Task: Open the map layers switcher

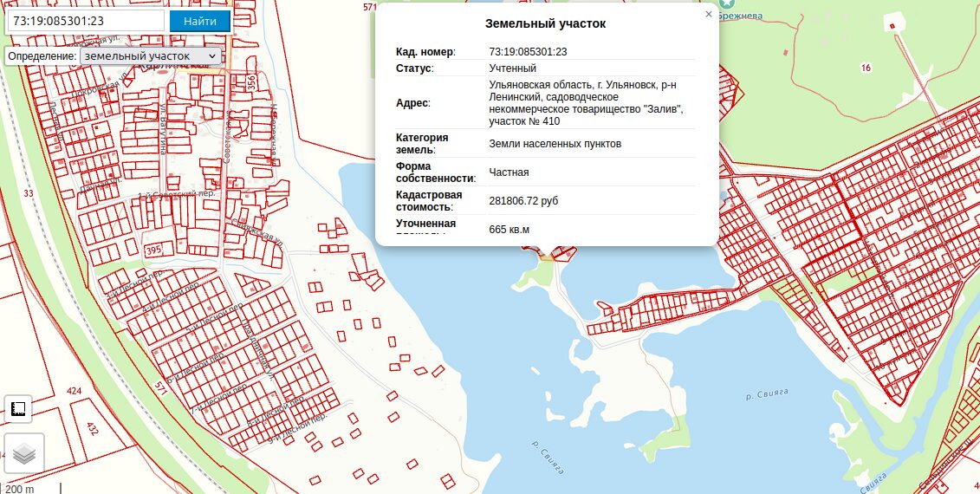Action: pos(23,452)
